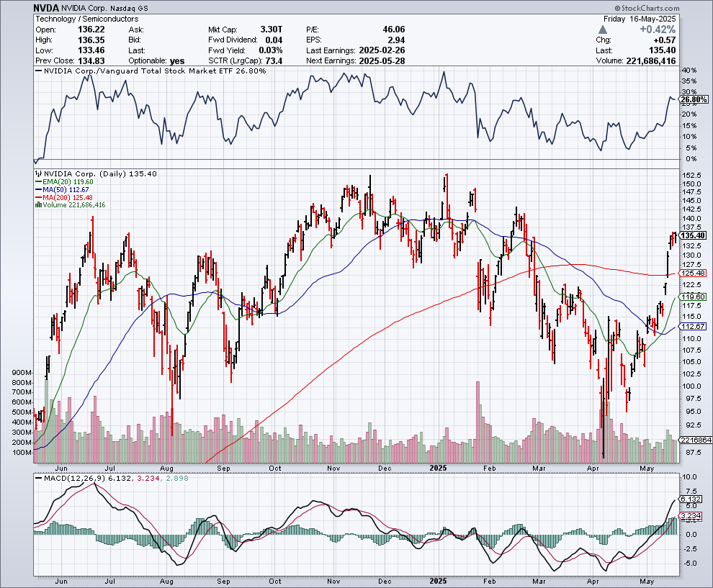Click the 2.898 histogram value in MACD legend
The width and height of the screenshot is (713, 588).
click(177, 478)
